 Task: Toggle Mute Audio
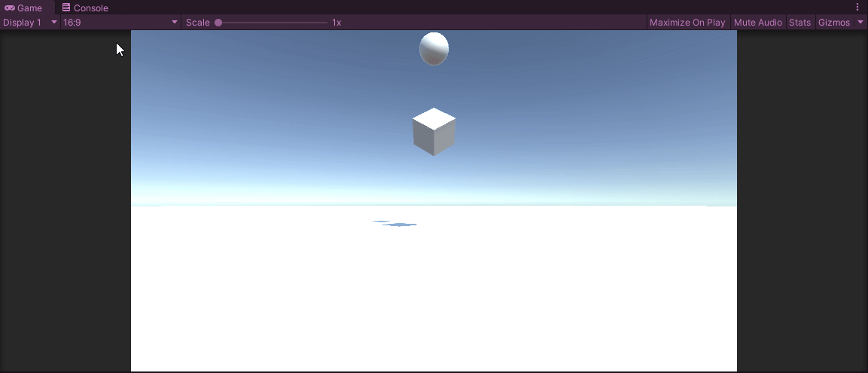click(758, 22)
